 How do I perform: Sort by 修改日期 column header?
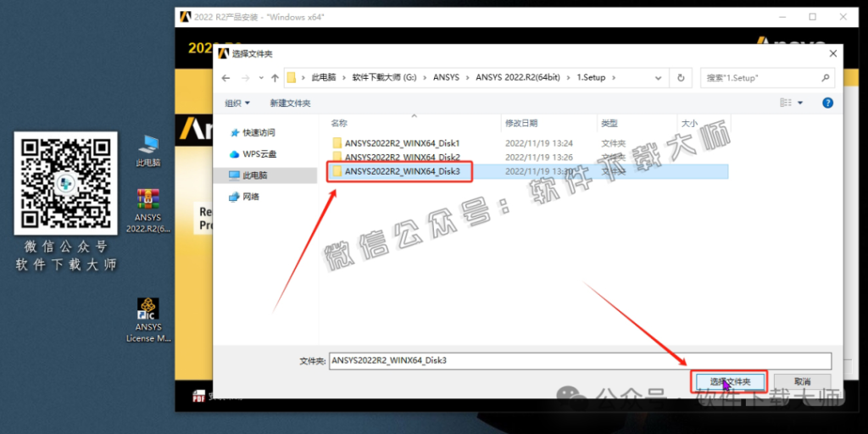pos(521,123)
